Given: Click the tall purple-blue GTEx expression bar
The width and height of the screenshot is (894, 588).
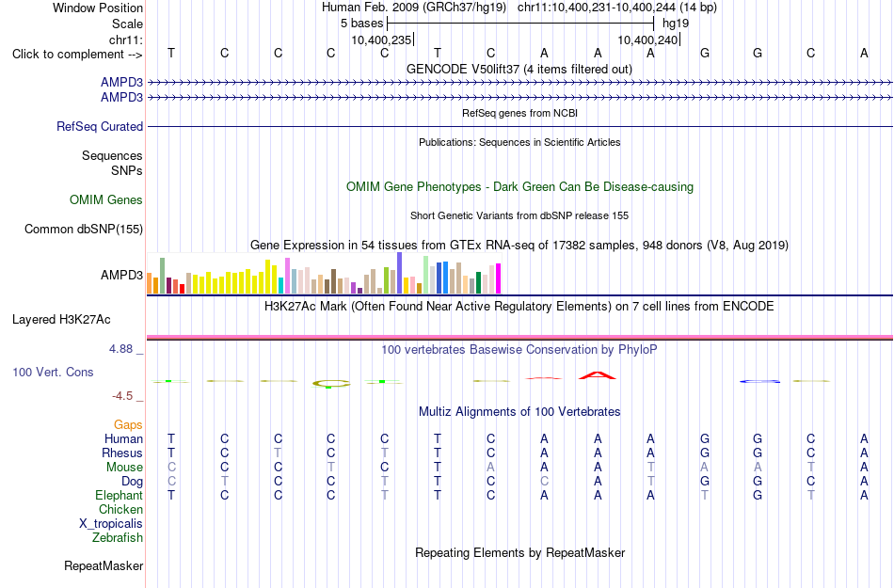Looking at the screenshot, I should coord(400,273).
